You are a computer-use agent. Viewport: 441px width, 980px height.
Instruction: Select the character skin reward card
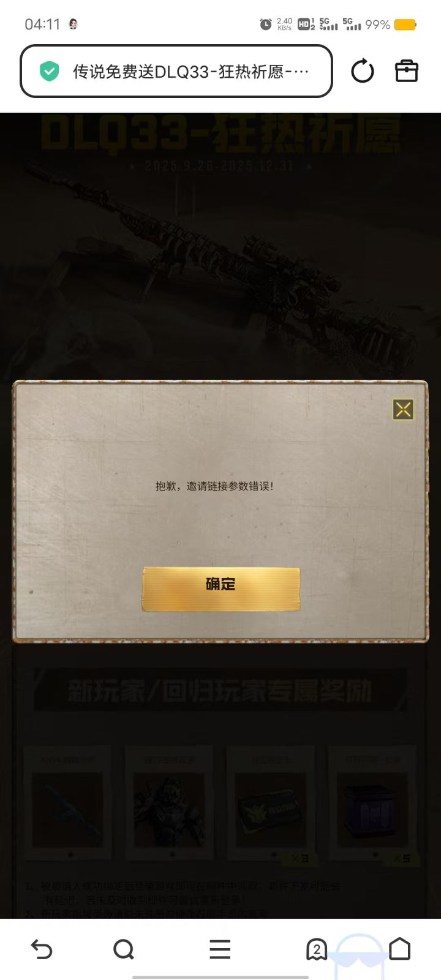(x=170, y=802)
